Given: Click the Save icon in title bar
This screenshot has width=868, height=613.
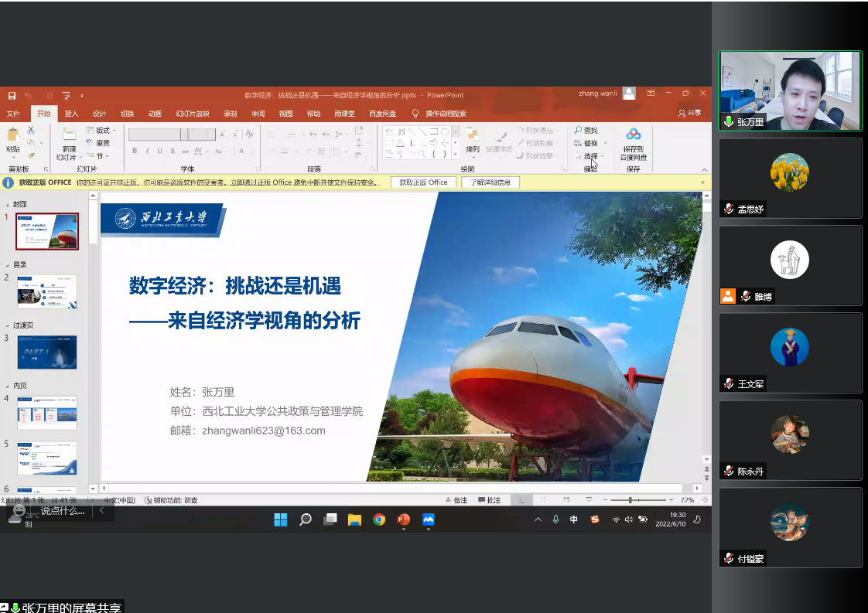Looking at the screenshot, I should 12,96.
